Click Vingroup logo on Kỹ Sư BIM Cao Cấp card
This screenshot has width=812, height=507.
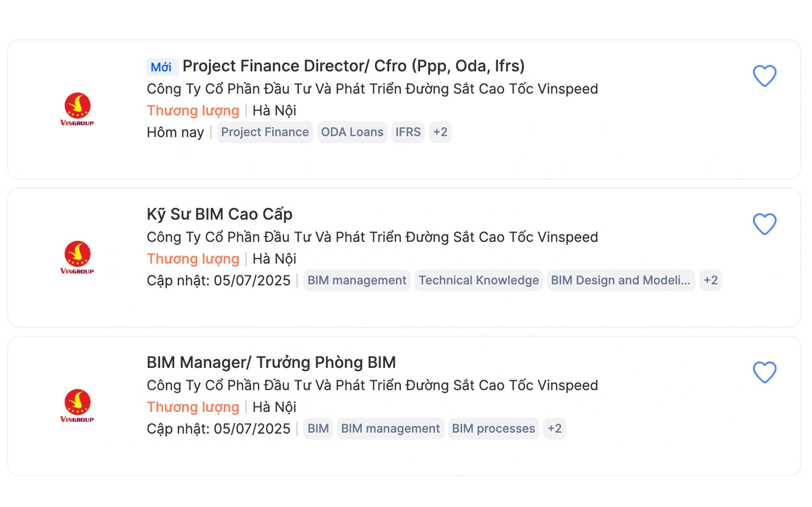point(77,258)
